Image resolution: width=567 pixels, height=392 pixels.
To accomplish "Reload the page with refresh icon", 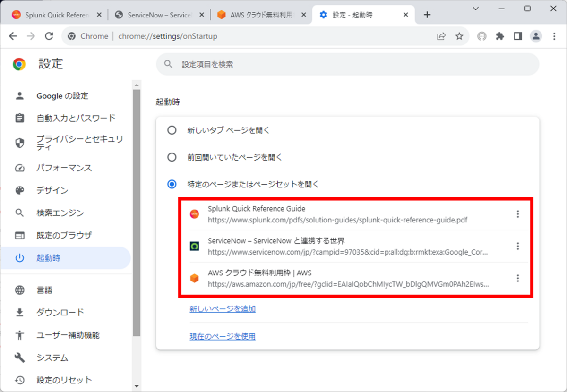I will coord(49,36).
